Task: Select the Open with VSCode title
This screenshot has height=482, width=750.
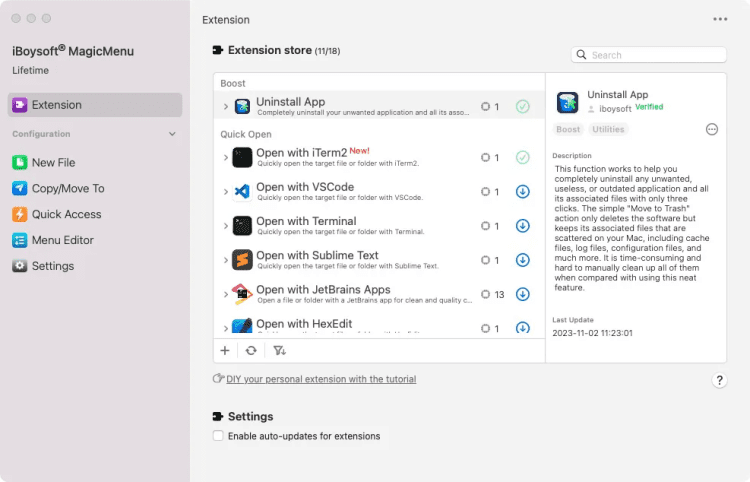Action: click(x=305, y=187)
